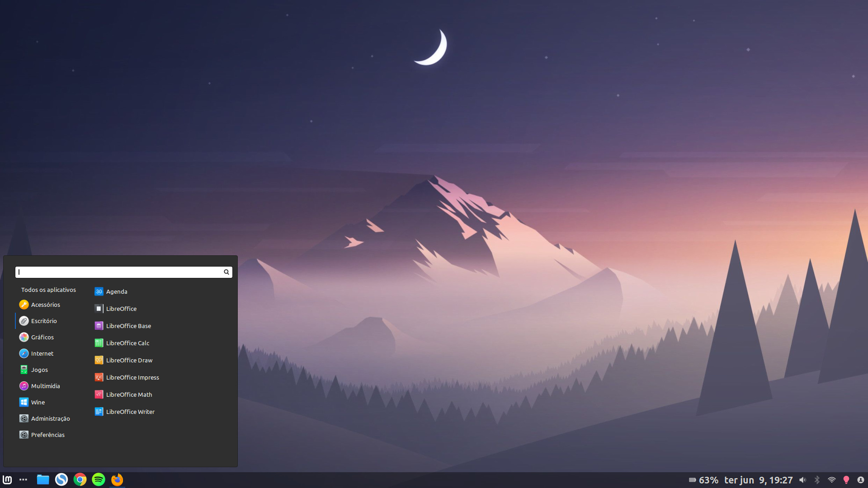The height and width of the screenshot is (488, 868).
Task: Open Firefox from the taskbar
Action: point(117,479)
